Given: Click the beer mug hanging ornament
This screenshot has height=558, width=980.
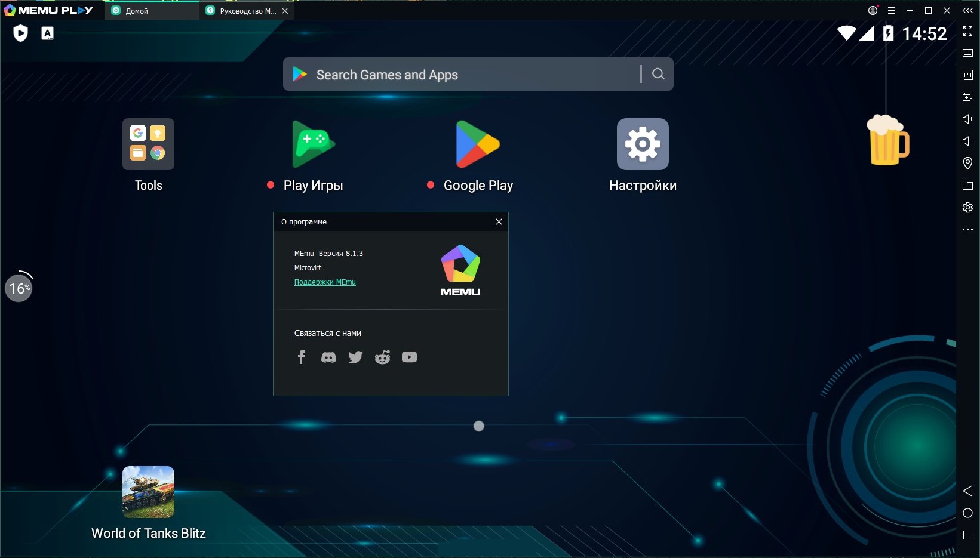Looking at the screenshot, I should click(887, 140).
